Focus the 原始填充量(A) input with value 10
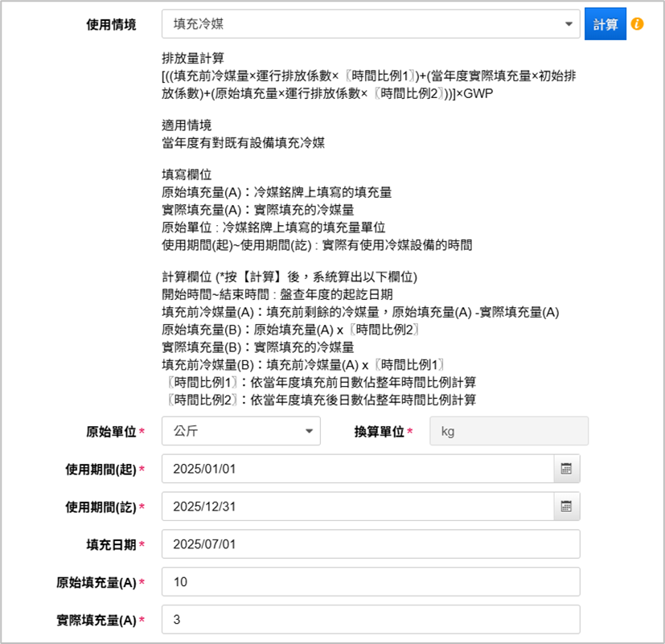The height and width of the screenshot is (644, 665). click(370, 581)
